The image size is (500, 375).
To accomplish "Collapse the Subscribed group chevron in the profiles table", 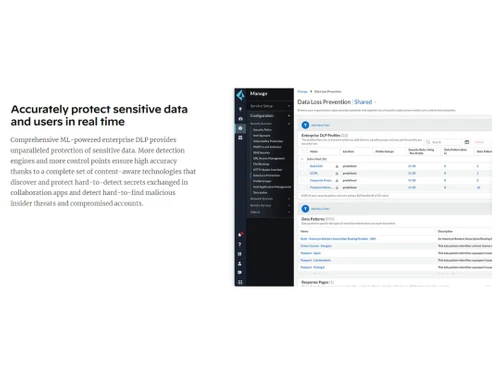I will coord(303,159).
